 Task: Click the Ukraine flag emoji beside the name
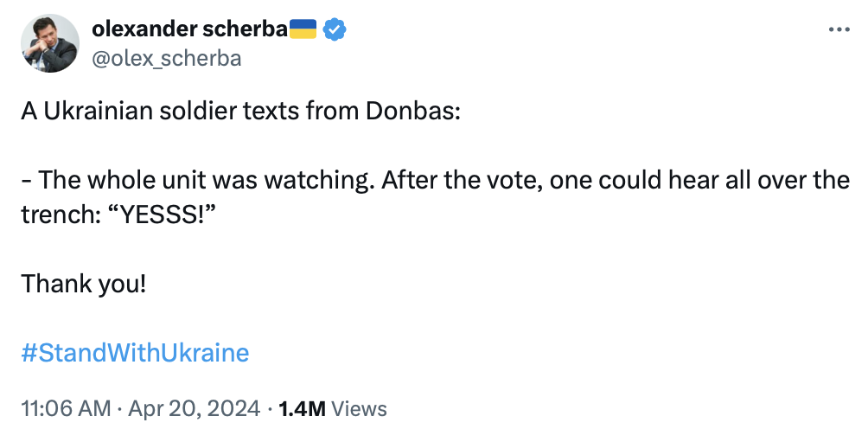[x=303, y=29]
